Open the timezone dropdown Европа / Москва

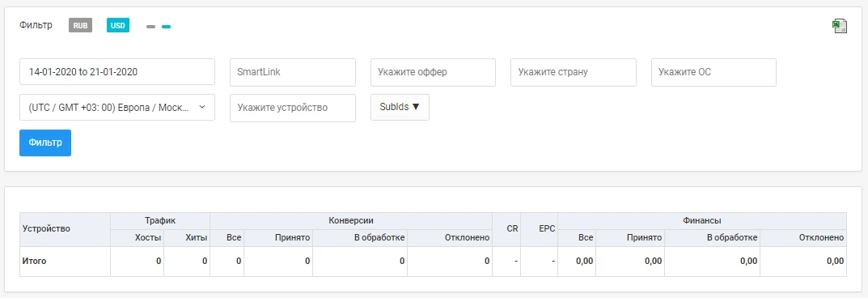(x=116, y=108)
